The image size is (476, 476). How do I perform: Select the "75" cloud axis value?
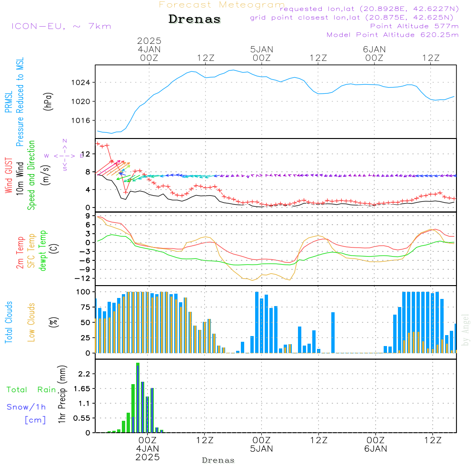[x=86, y=307]
